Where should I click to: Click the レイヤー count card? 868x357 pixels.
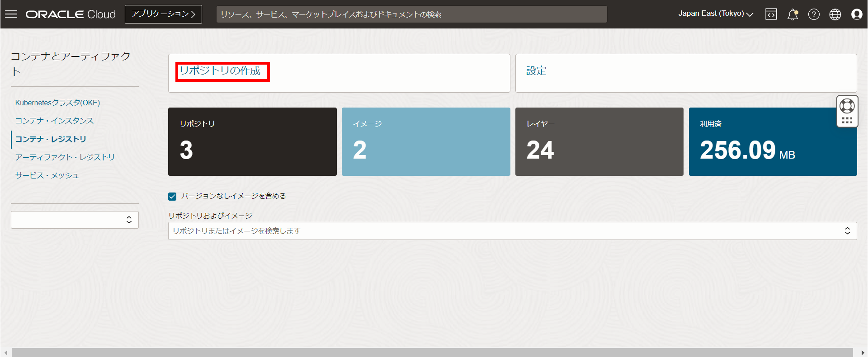599,141
